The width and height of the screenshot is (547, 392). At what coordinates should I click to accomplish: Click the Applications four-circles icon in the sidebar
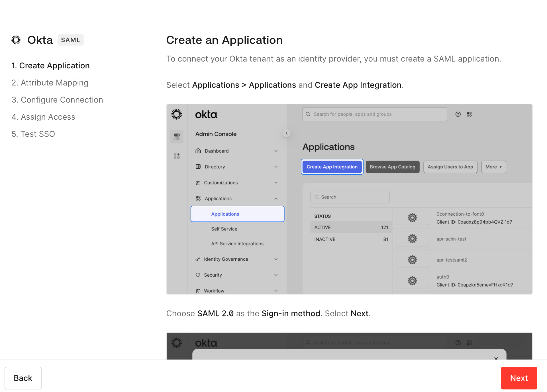pos(198,198)
